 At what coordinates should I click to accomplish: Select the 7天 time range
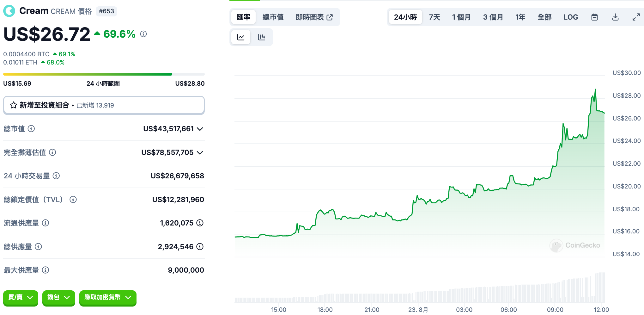point(434,17)
